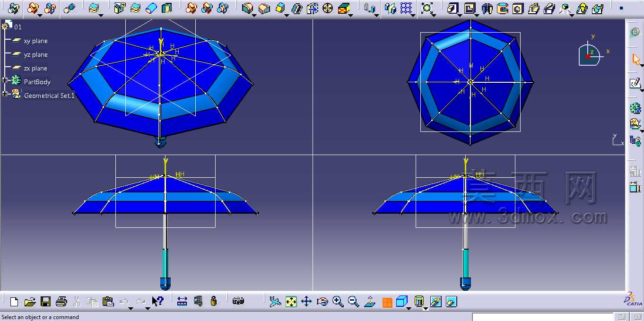
Task: Click the Boolean Add icon in top toolbar
Action: click(x=191, y=8)
